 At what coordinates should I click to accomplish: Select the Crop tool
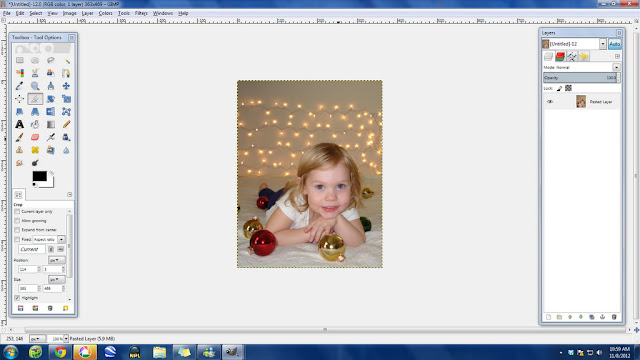pyautogui.click(x=35, y=99)
